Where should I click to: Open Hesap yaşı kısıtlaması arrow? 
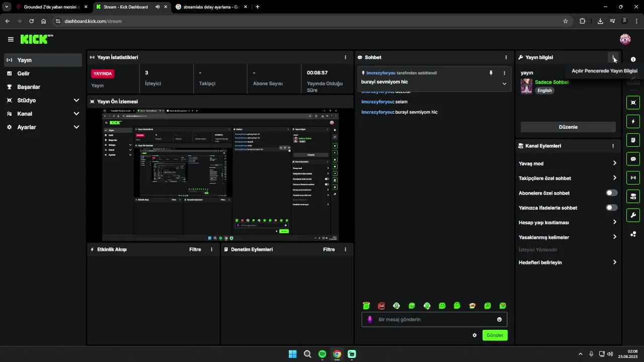coord(614,222)
